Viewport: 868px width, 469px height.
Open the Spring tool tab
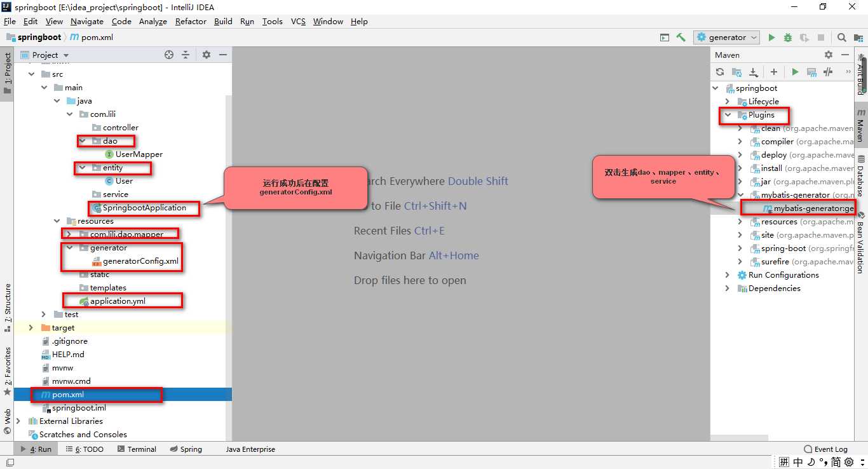(x=186, y=449)
